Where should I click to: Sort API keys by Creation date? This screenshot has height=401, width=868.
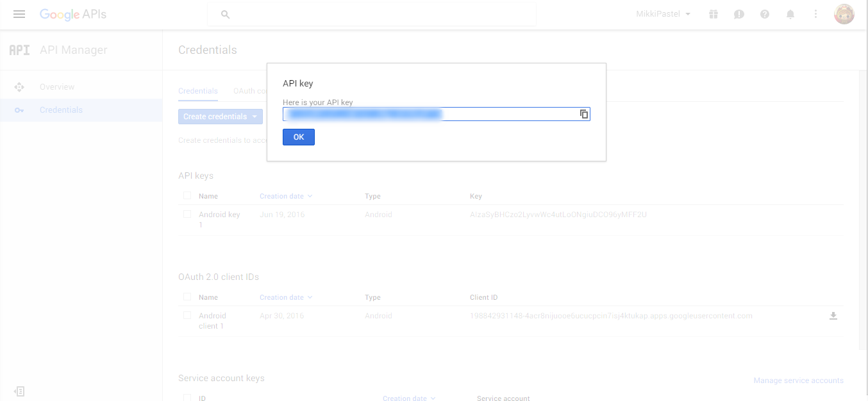coord(283,195)
